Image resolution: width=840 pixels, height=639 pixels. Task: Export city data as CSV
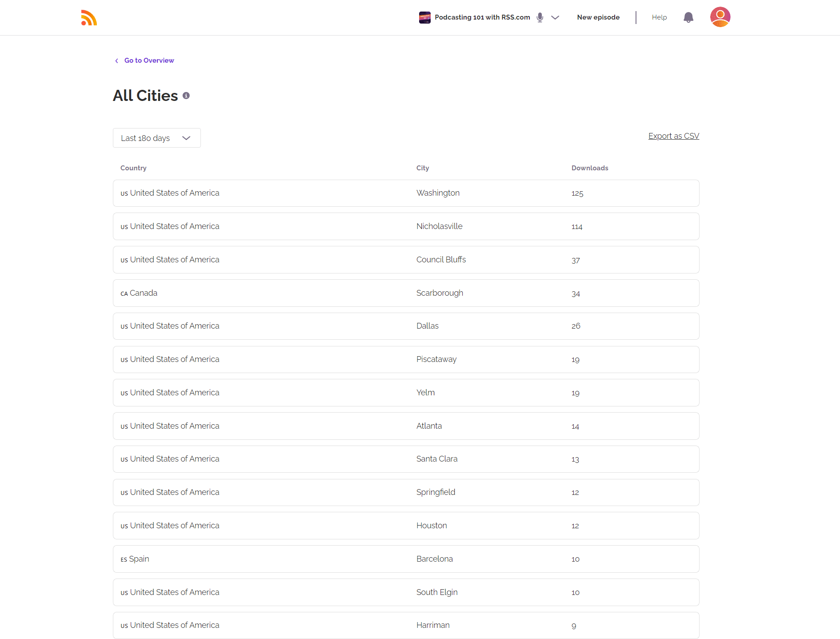tap(673, 136)
